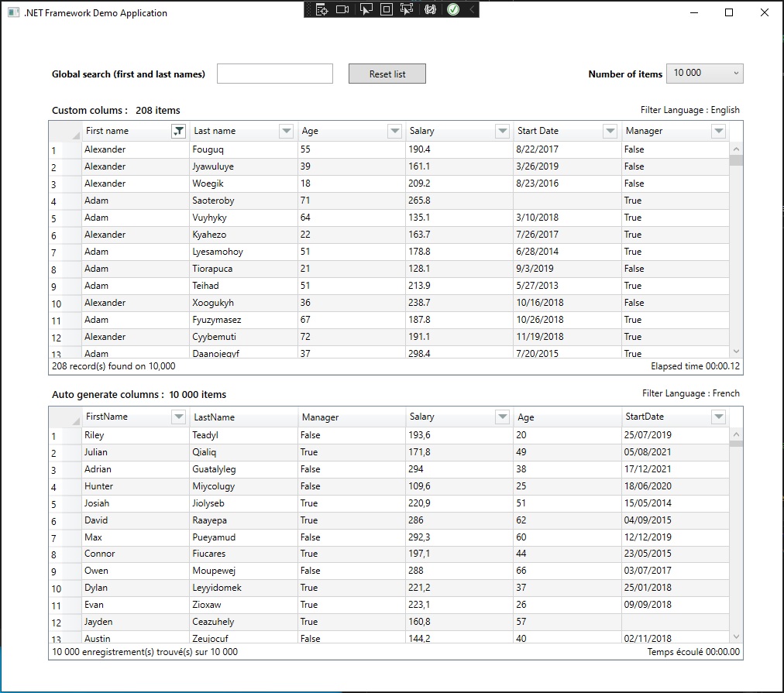The width and height of the screenshot is (784, 693).
Task: Click the bottom grid vertical scrollbar thumb
Action: (736, 444)
